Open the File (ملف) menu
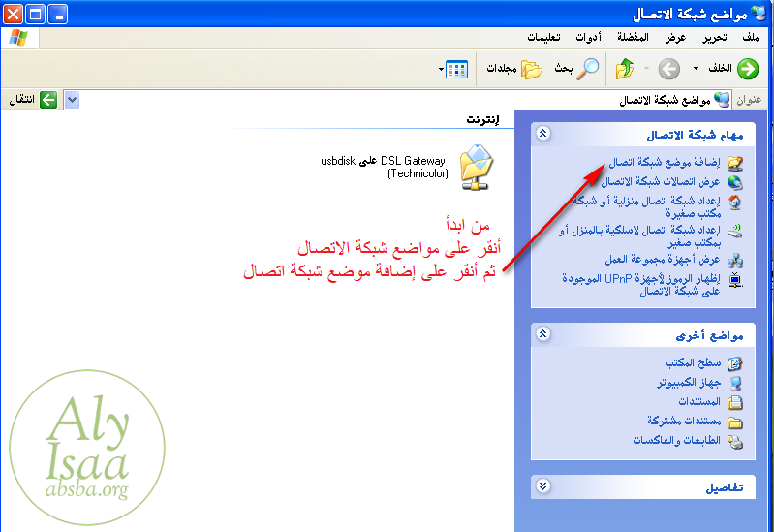The height and width of the screenshot is (532, 774). [751, 37]
